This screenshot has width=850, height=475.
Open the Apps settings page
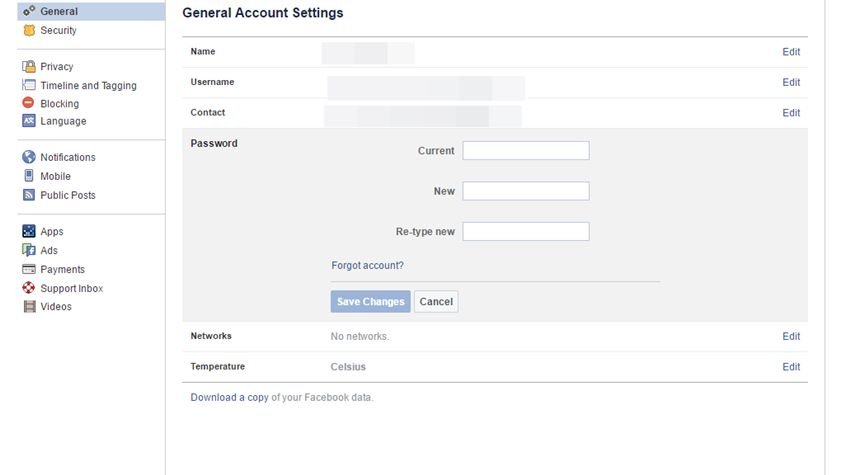(51, 232)
